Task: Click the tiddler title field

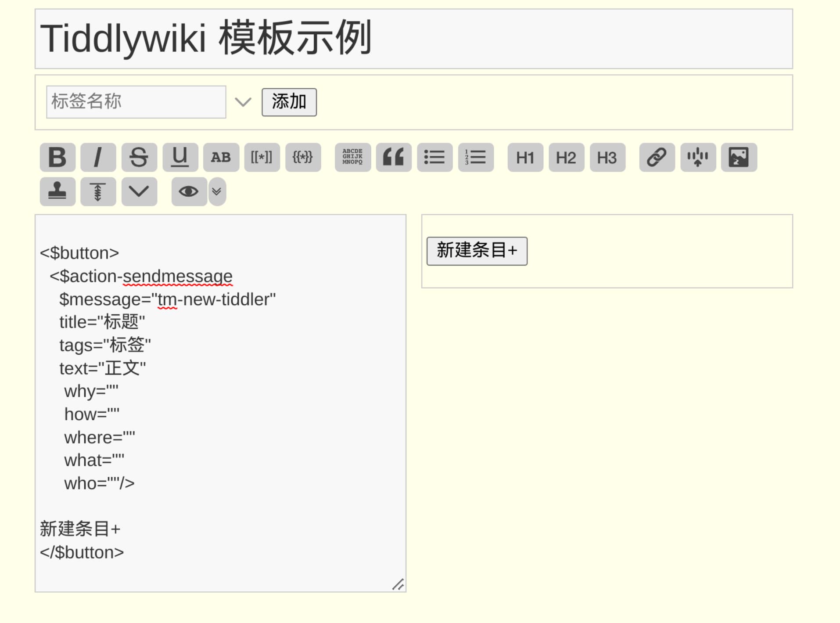Action: point(414,39)
